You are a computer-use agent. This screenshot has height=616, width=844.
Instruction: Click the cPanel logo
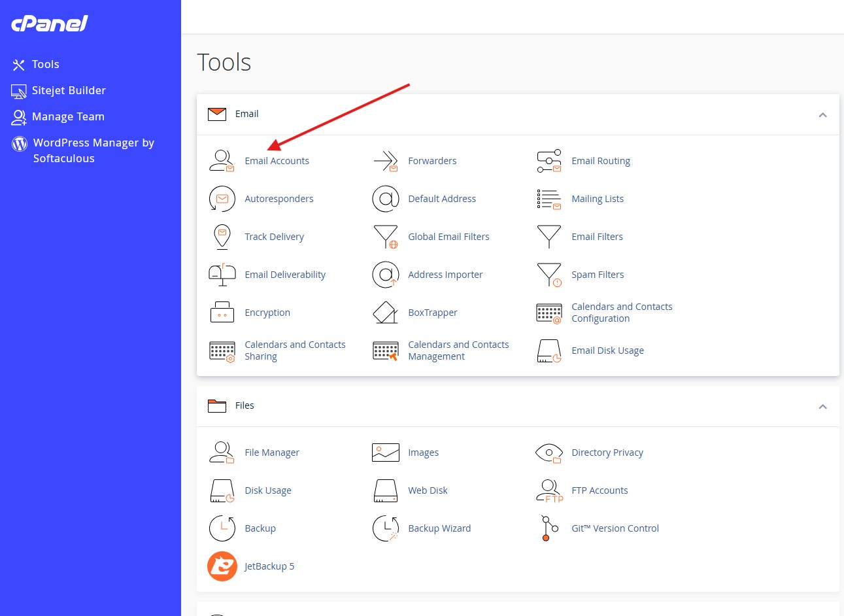pyautogui.click(x=50, y=24)
